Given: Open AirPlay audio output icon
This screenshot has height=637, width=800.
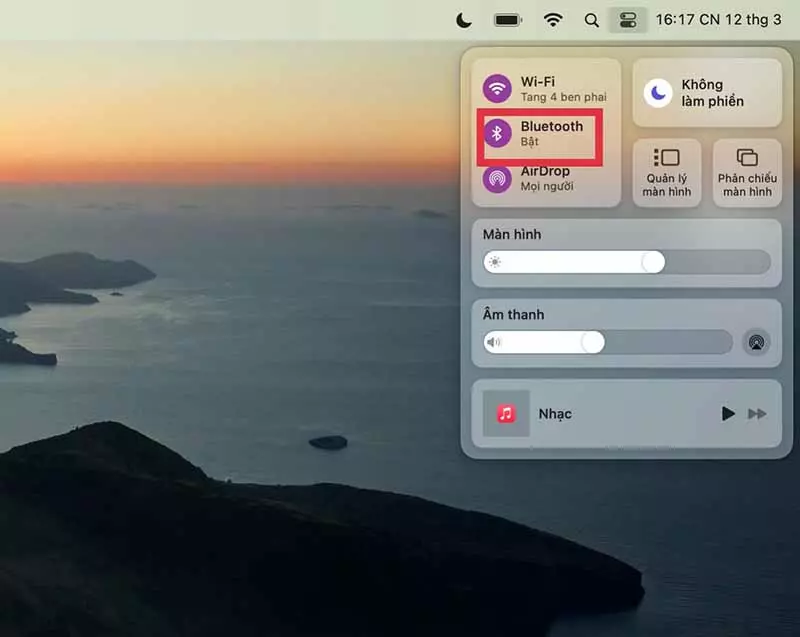Looking at the screenshot, I should 757,342.
